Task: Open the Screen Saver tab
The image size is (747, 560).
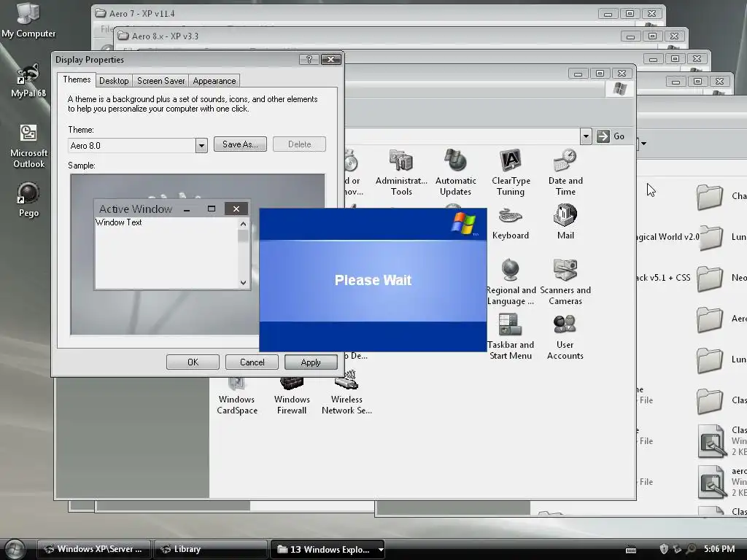Action: (160, 81)
